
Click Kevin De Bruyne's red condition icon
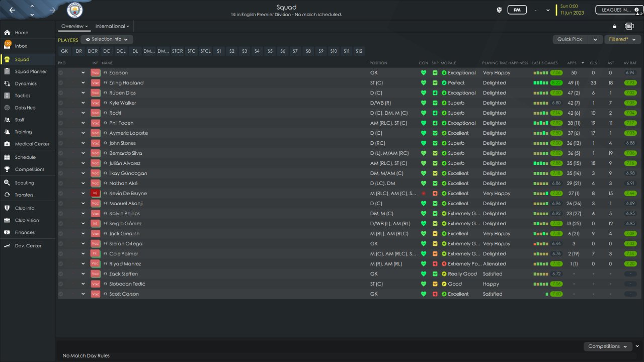(424, 194)
